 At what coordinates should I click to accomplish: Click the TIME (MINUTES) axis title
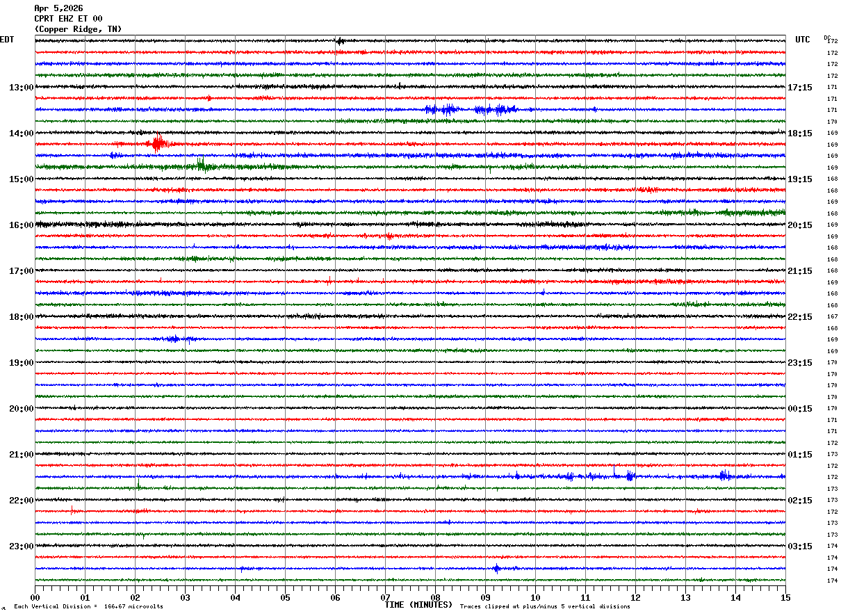point(418,605)
